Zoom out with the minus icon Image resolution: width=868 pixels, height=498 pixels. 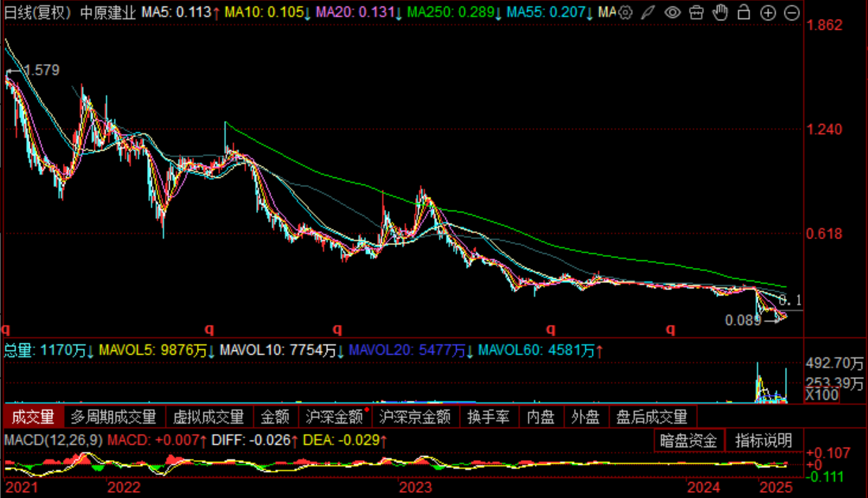(x=791, y=13)
